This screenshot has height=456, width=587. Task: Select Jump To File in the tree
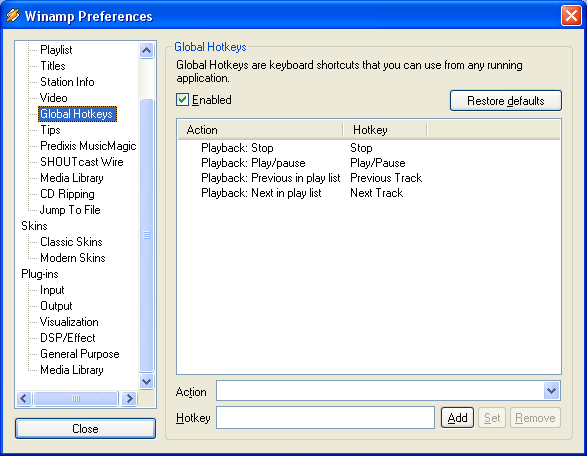coord(70,210)
